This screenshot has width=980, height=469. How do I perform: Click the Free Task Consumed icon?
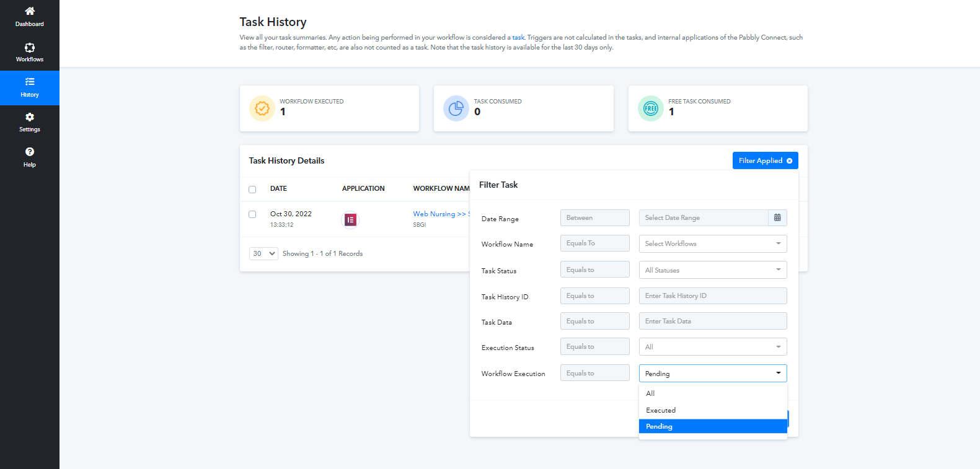point(651,108)
